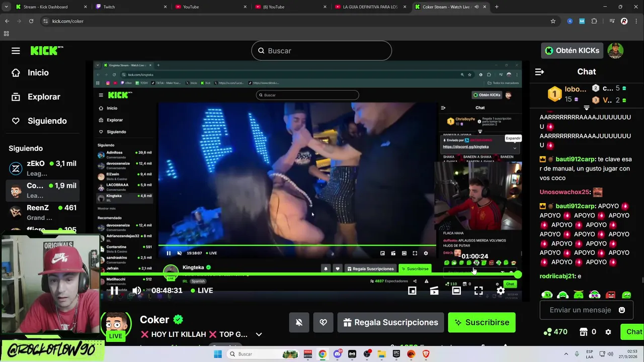Click the player's green seek bar
The height and width of the screenshot is (362, 644).
point(309,275)
